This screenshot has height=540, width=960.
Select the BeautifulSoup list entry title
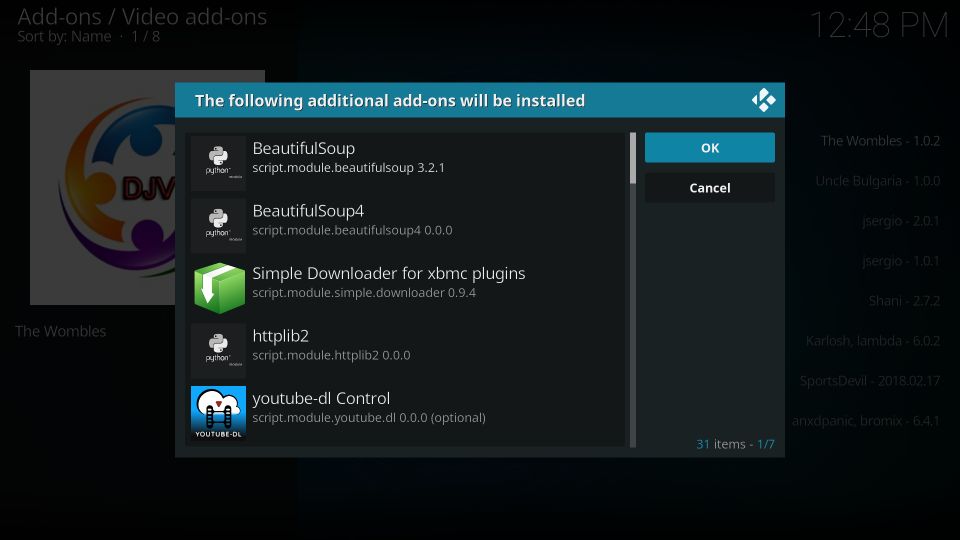pyautogui.click(x=304, y=149)
